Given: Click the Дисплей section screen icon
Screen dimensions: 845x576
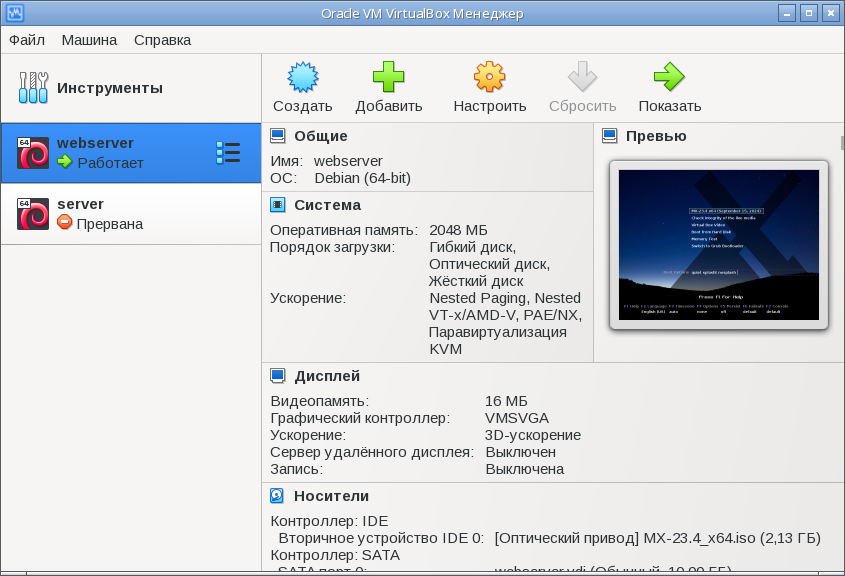Looking at the screenshot, I should coord(278,376).
